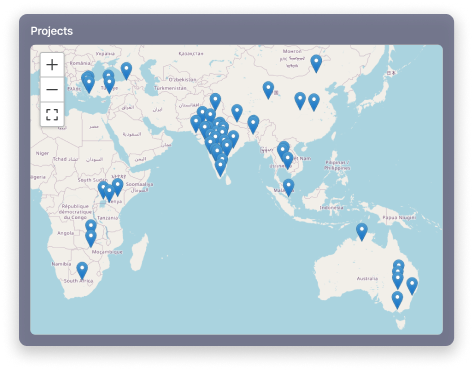
Task: Click the easternmost pin on Australia's east coast
Action: (x=412, y=286)
